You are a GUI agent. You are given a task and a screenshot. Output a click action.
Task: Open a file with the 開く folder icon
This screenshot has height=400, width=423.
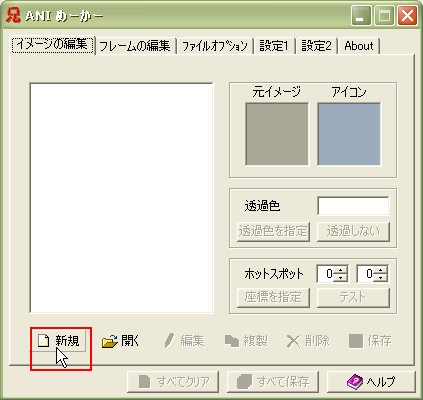click(110, 341)
